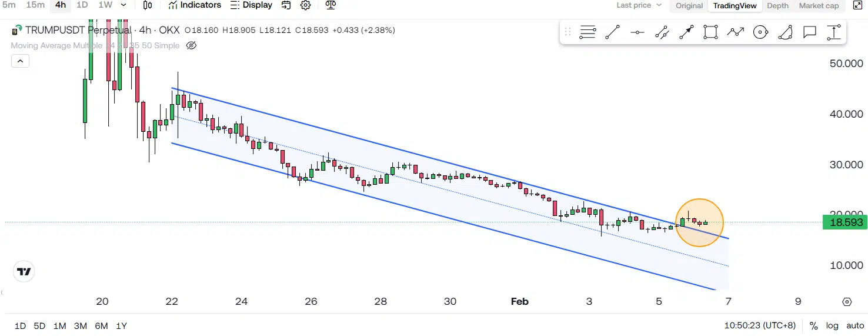Set the date range to 1M
Viewport: 868px width, 336px height.
(59, 325)
